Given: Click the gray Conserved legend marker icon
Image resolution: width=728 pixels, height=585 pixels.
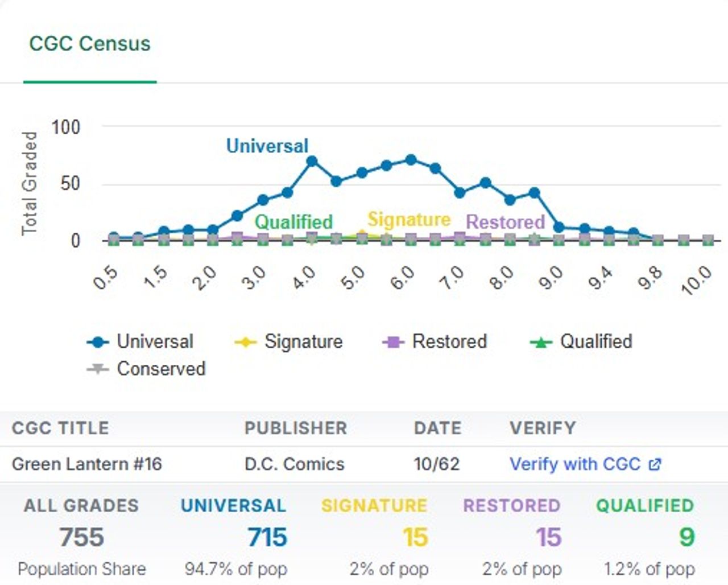Looking at the screenshot, I should (x=98, y=369).
